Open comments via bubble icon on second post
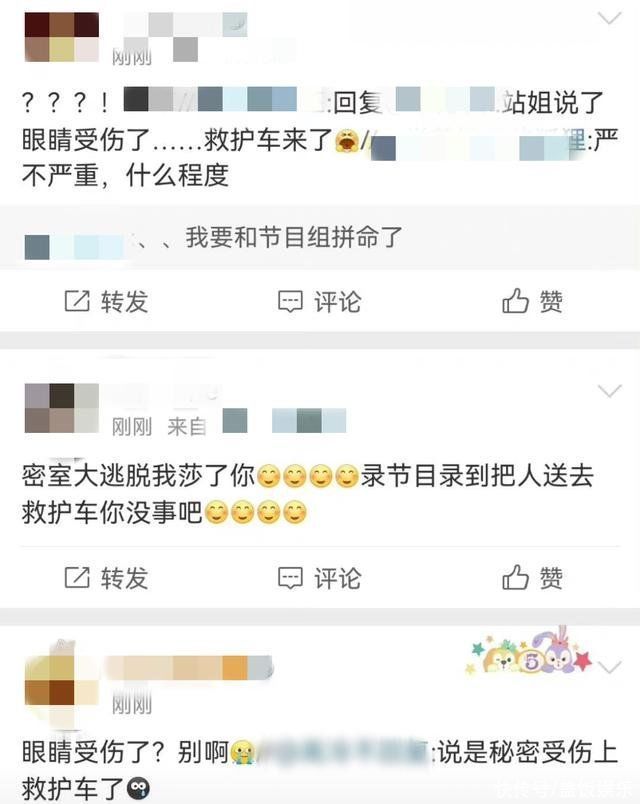 coord(290,578)
